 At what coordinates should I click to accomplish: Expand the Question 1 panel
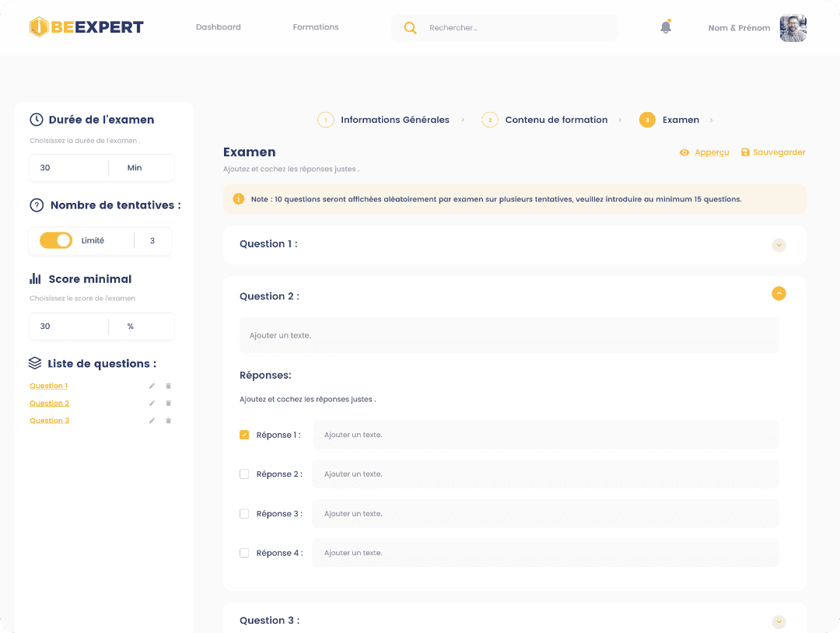(779, 245)
